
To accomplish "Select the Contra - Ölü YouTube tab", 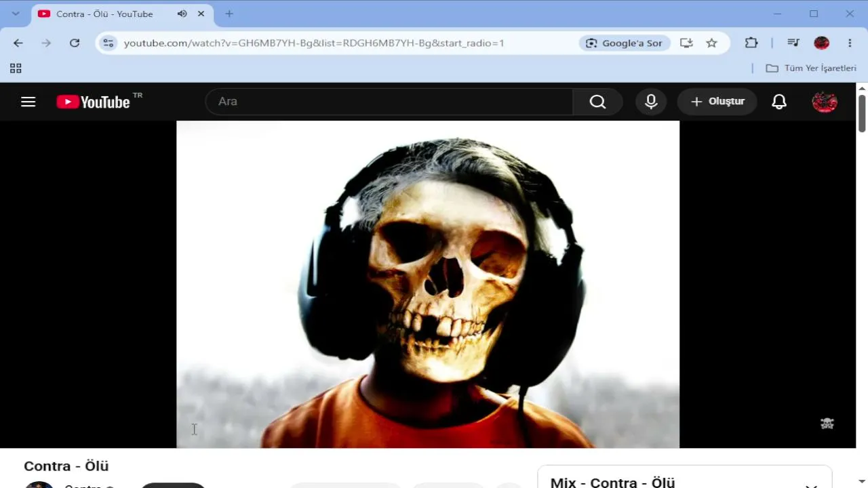I will pos(122,14).
